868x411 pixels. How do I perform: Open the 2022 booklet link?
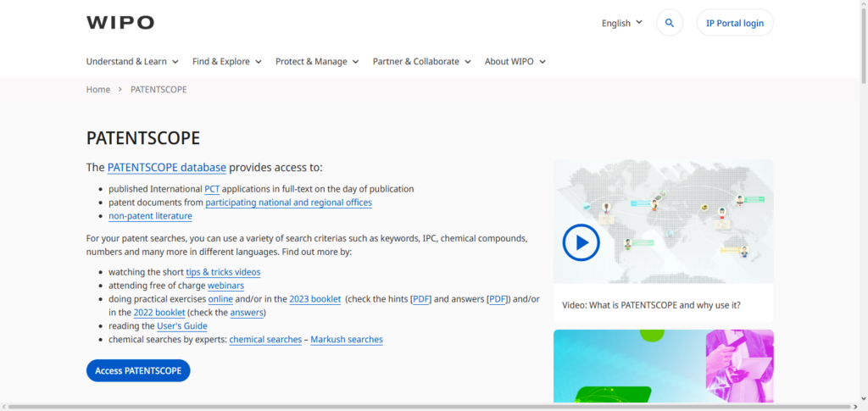pos(159,313)
